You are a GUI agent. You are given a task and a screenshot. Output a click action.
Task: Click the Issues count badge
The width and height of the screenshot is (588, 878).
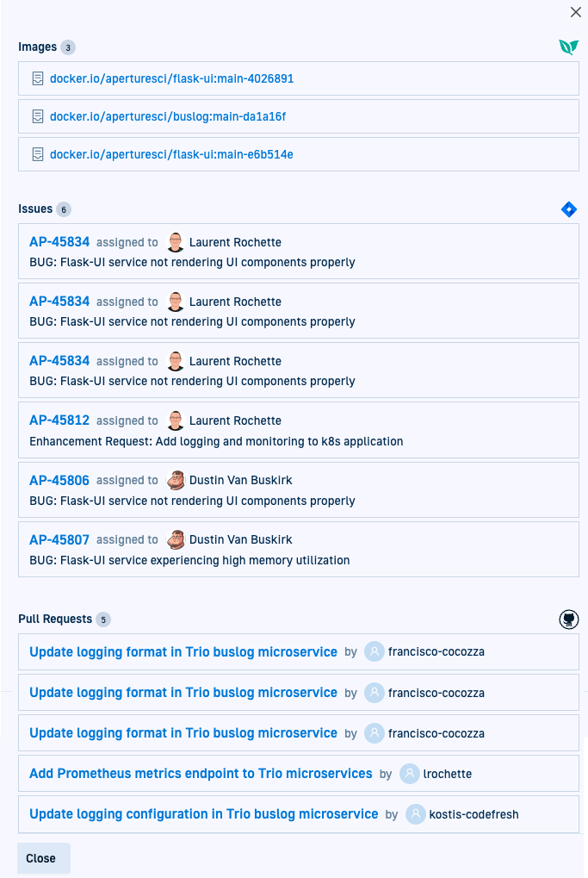64,209
